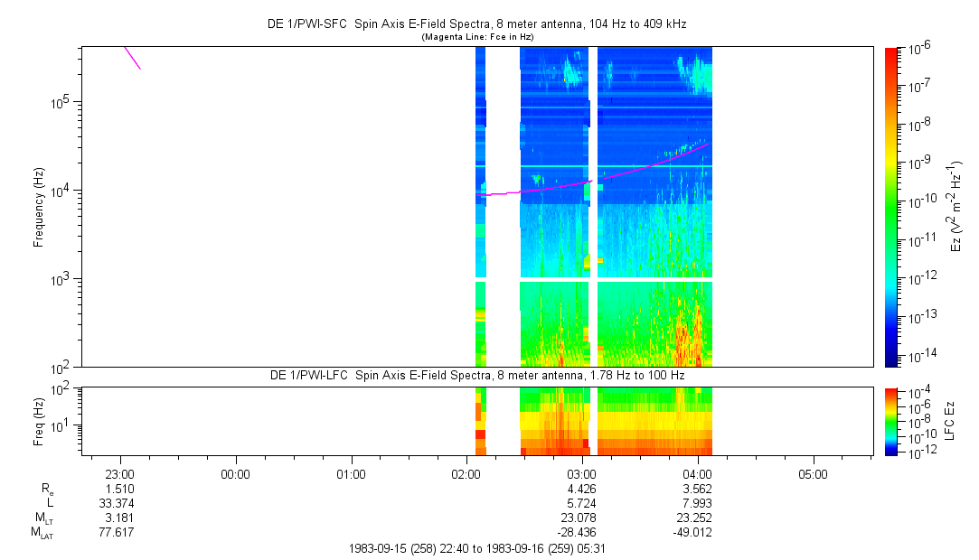Click the Re row label
The image size is (979, 560).
(x=47, y=490)
